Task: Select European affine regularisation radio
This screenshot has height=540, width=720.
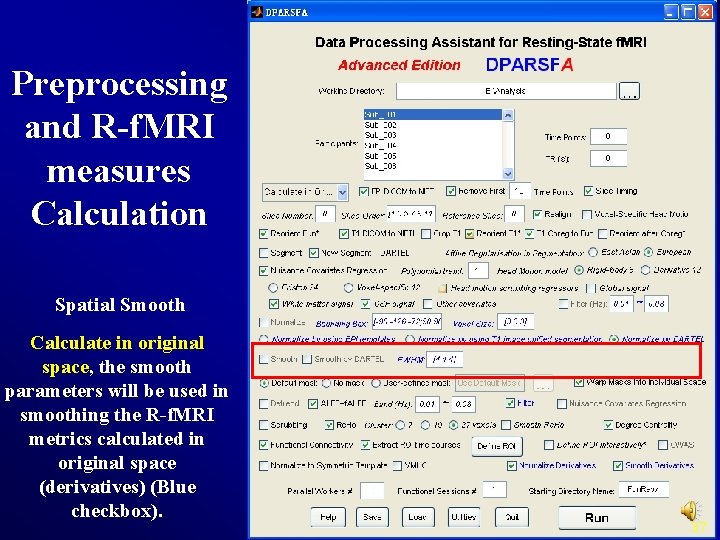Action: 648,252
